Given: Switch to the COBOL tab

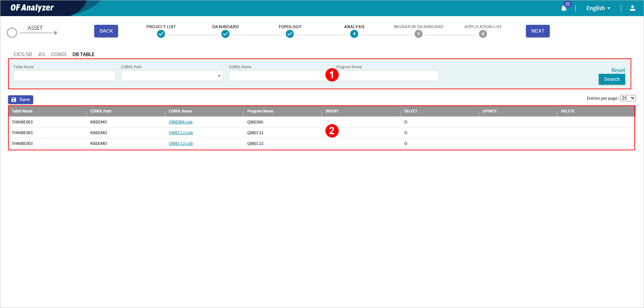Looking at the screenshot, I should point(59,54).
